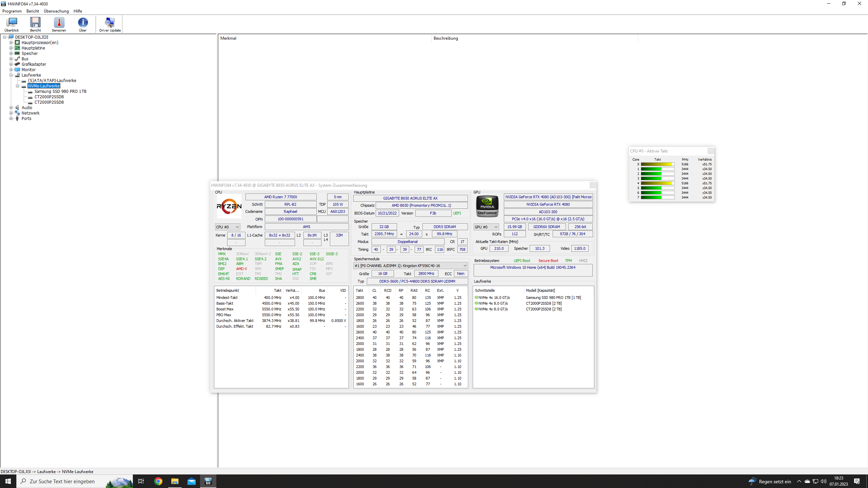868x488 pixels.
Task: Collapse the NVMe-Laufwerke tree node
Action: click(17, 86)
